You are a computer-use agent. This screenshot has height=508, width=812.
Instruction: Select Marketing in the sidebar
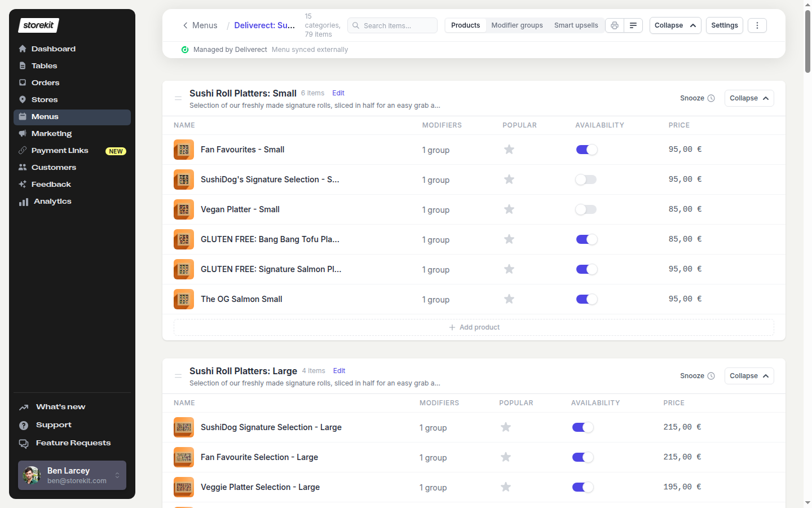click(x=72, y=133)
